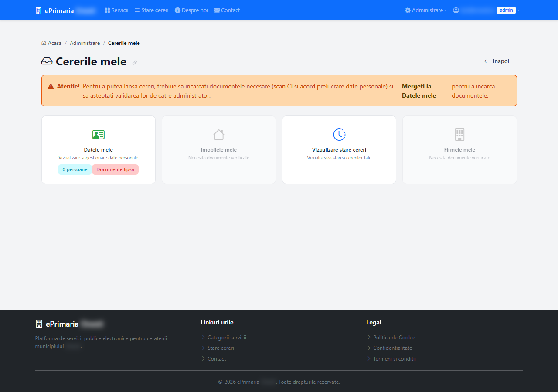Click the house icon in Imobilele mele card
The width and height of the screenshot is (558, 392).
[x=219, y=135]
